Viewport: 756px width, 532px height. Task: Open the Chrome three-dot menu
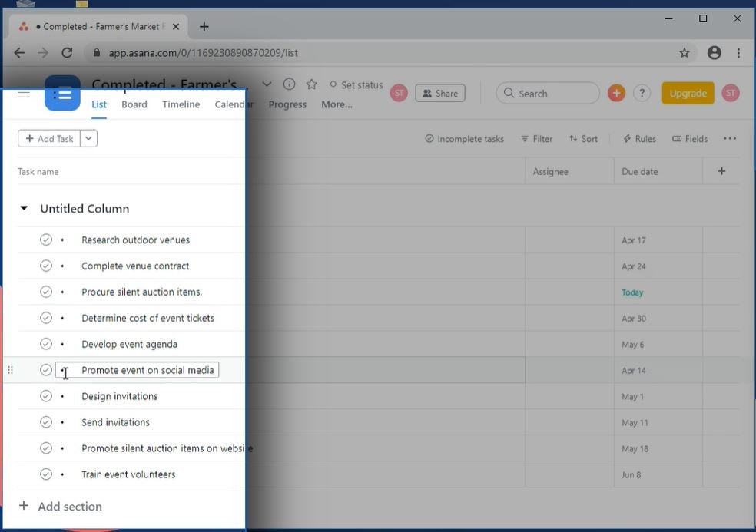(x=738, y=53)
